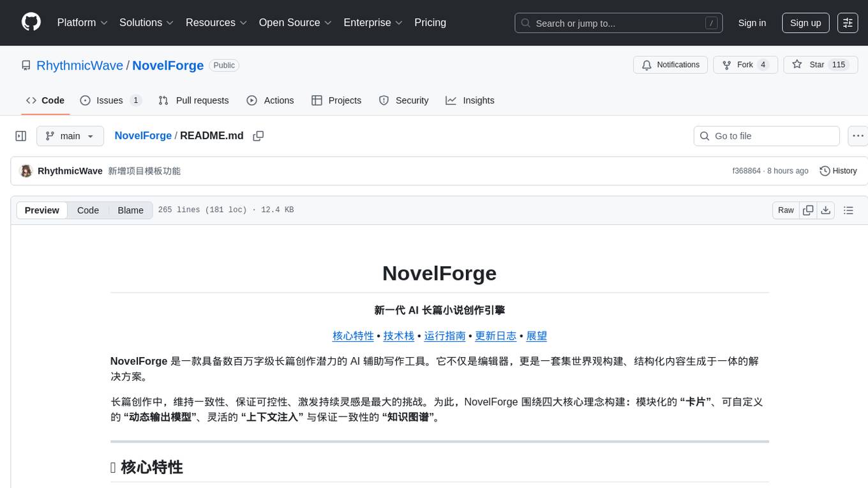Open the RhythmicWave owner profile link

80,65
